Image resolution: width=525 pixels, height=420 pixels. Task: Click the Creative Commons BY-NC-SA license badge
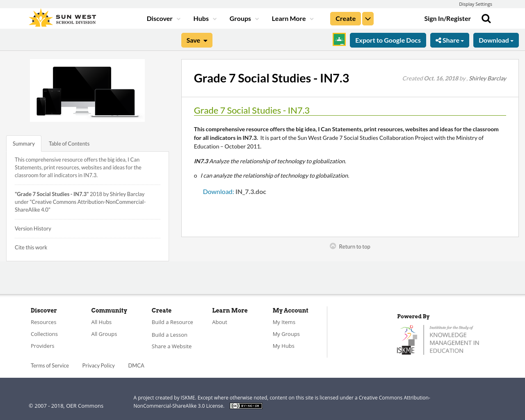click(246, 405)
